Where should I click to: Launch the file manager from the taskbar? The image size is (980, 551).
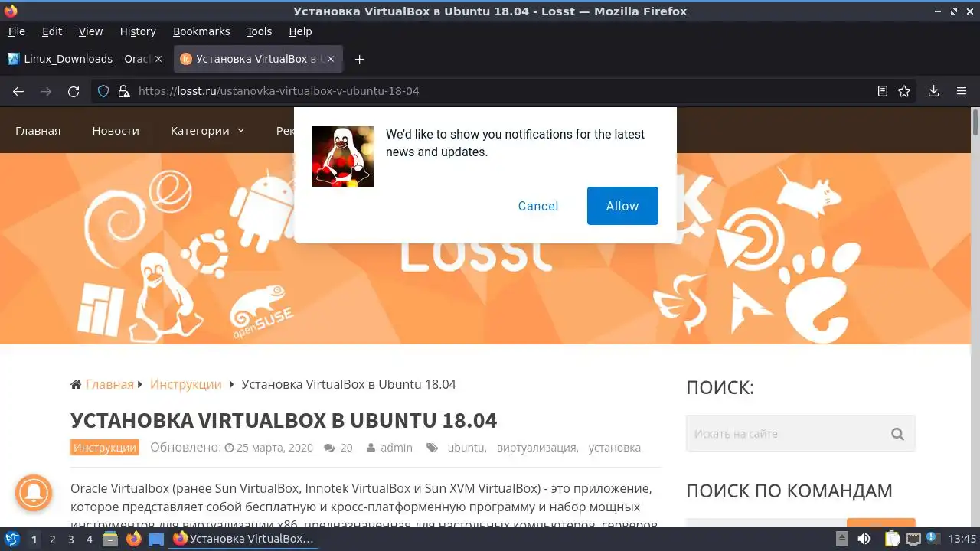[x=110, y=540]
